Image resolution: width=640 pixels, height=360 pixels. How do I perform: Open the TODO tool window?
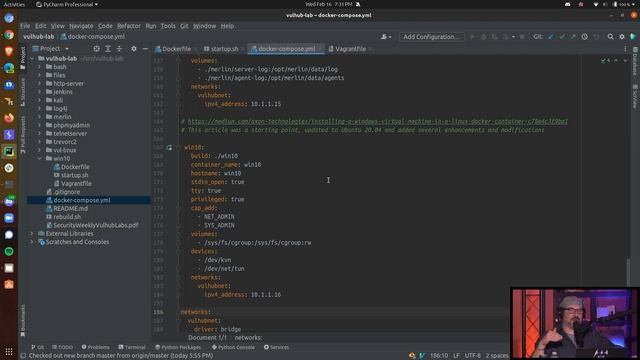[62, 347]
